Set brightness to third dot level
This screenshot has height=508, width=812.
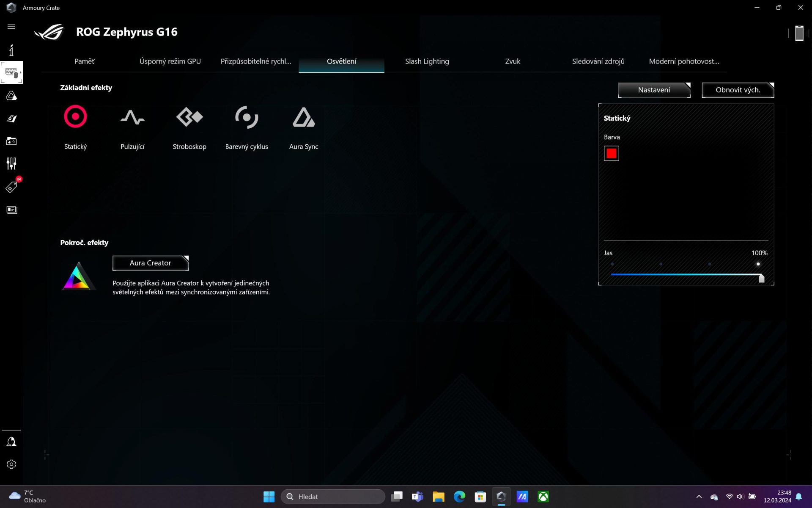(x=710, y=264)
